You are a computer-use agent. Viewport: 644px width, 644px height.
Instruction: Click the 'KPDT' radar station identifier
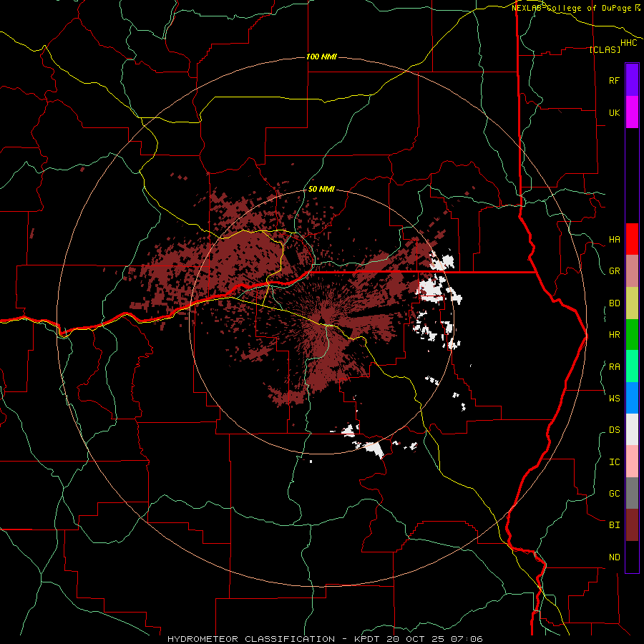click(368, 639)
